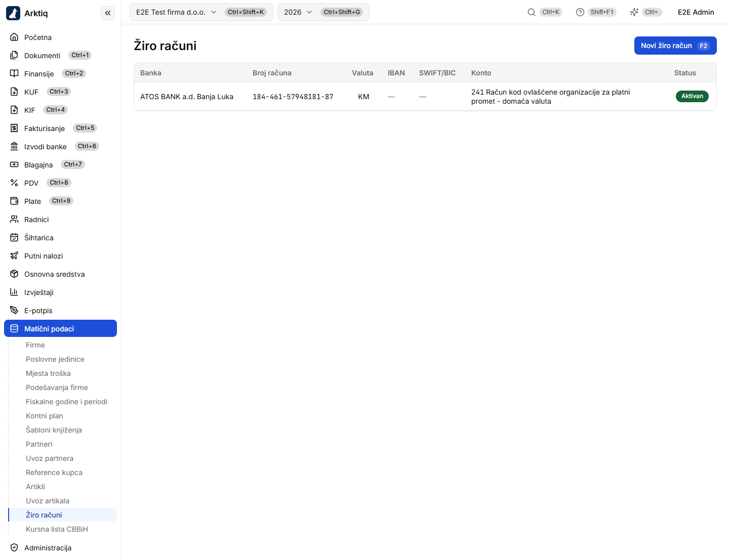Go to Kontni plan submenu item

(45, 416)
